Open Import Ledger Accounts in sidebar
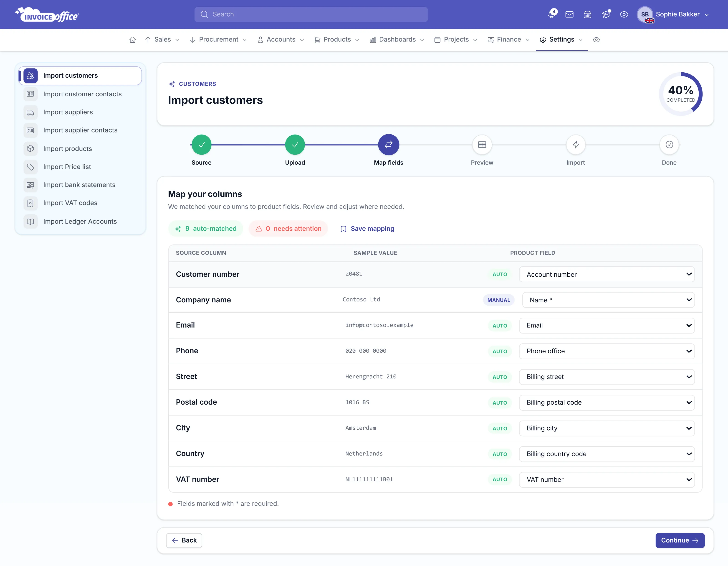This screenshot has width=728, height=566. 80,222
